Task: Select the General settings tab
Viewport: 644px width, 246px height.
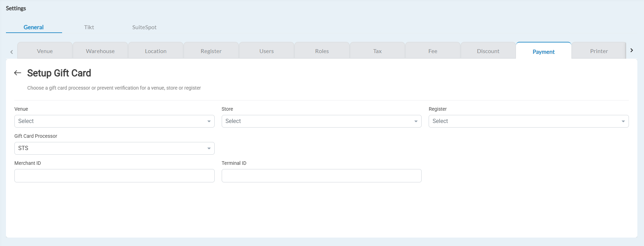Action: pyautogui.click(x=34, y=27)
